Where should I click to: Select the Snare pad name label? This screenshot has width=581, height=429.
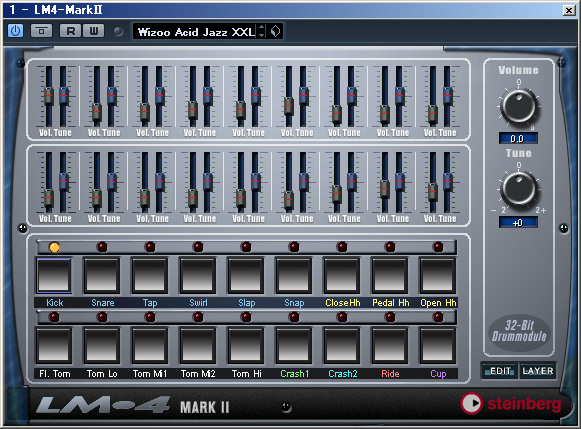(103, 303)
